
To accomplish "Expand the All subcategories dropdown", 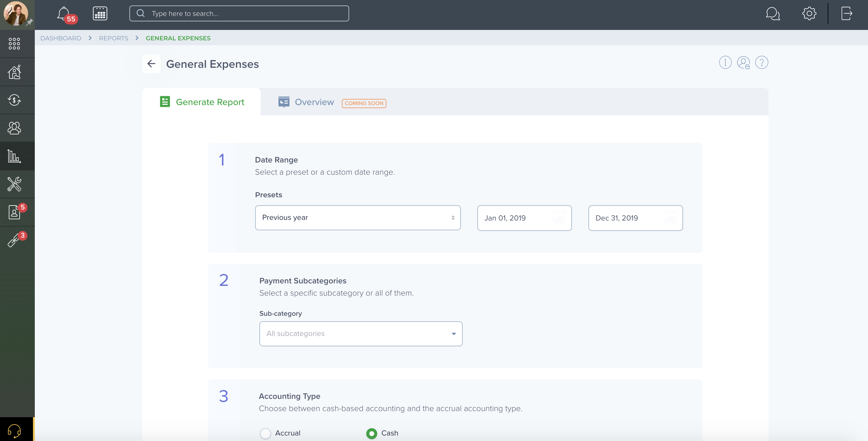I will (361, 334).
